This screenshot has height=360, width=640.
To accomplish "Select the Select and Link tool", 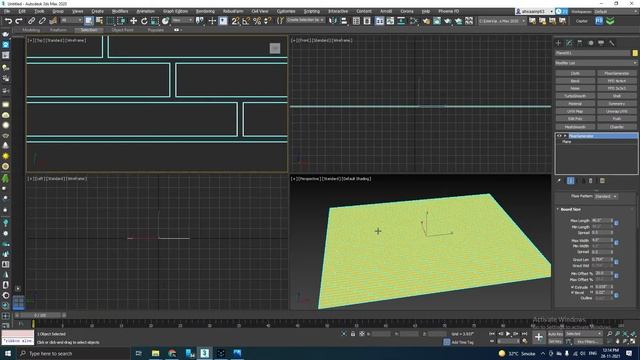I will [x=31, y=21].
